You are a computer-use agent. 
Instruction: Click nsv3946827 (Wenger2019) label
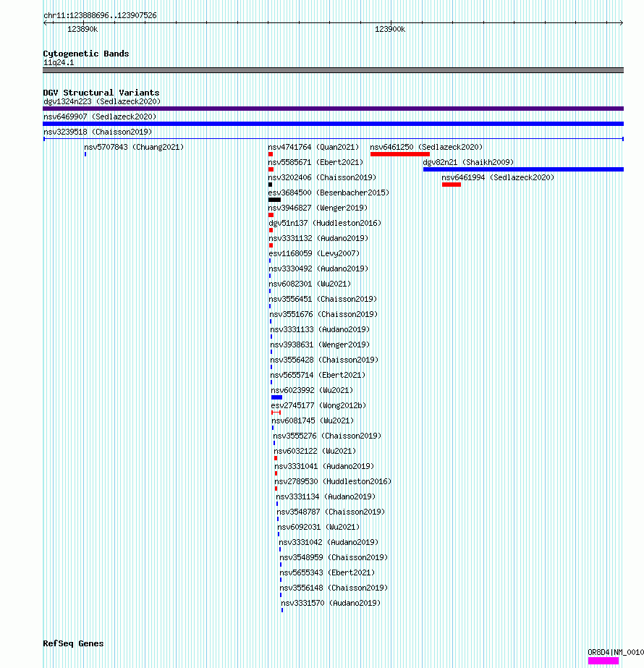318,208
